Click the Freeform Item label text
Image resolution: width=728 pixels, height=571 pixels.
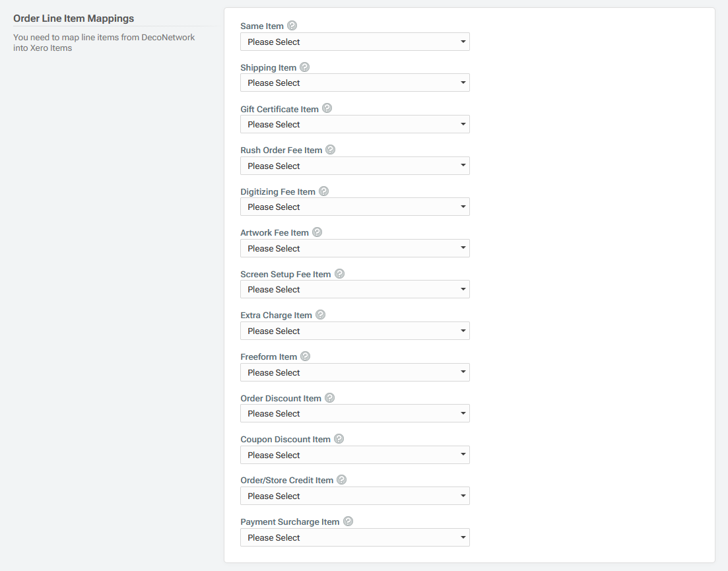[269, 357]
